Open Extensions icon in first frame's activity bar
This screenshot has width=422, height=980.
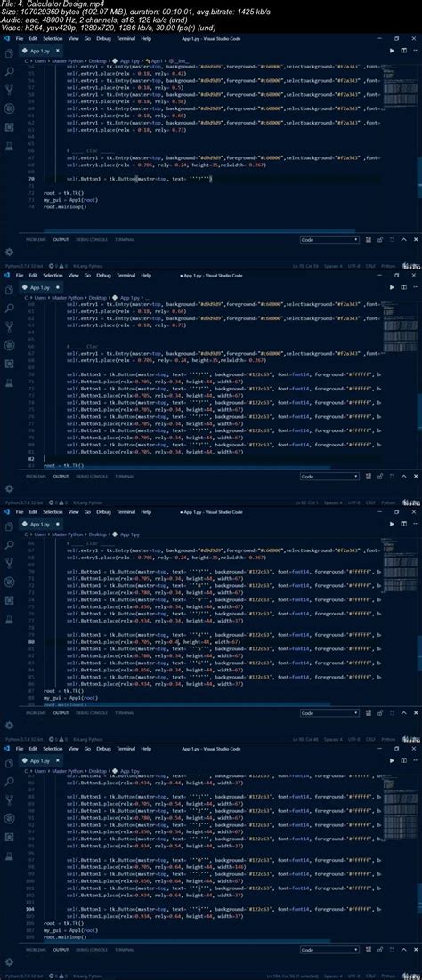click(x=10, y=127)
